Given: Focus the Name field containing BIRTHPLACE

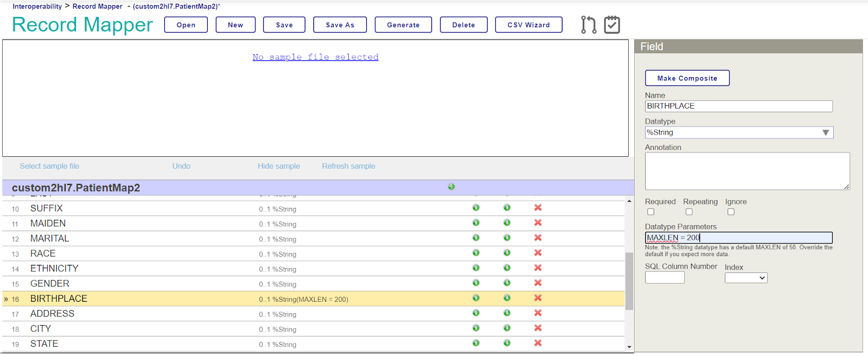Looking at the screenshot, I should 739,106.
